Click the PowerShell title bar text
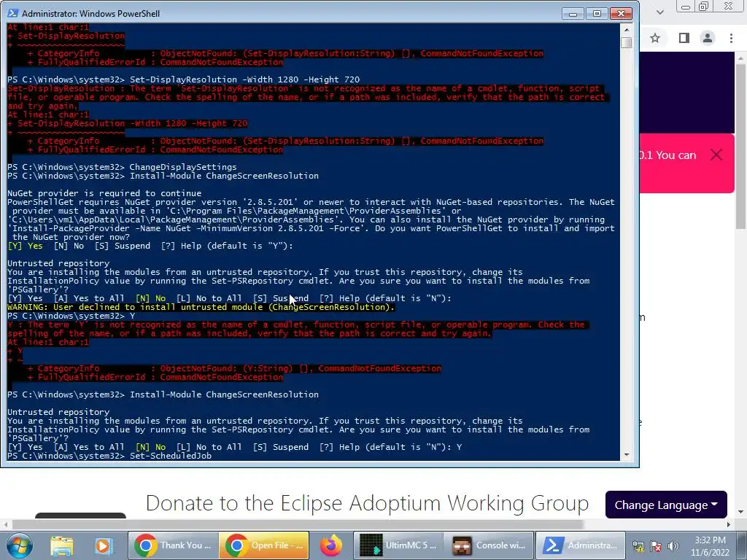Screen dimensions: 747x560 (x=90, y=13)
